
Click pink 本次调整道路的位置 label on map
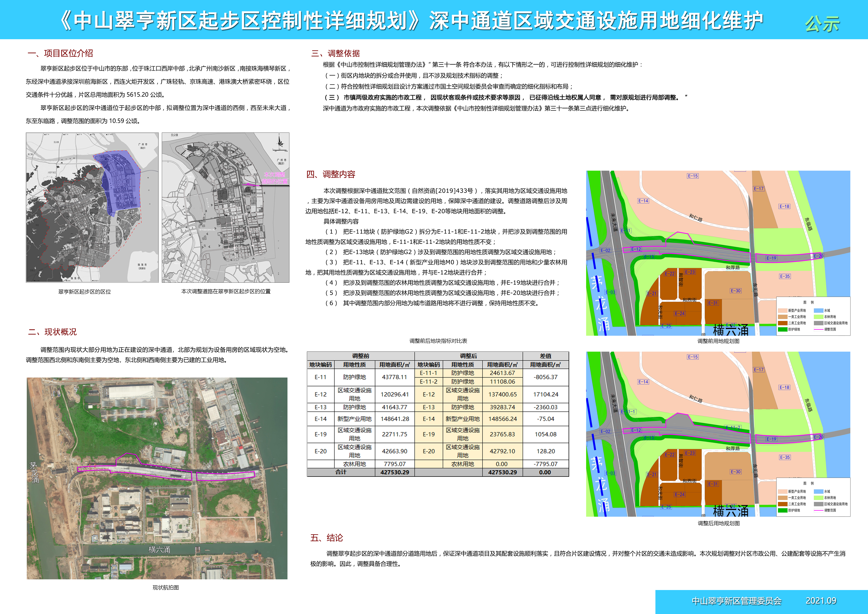[275, 178]
